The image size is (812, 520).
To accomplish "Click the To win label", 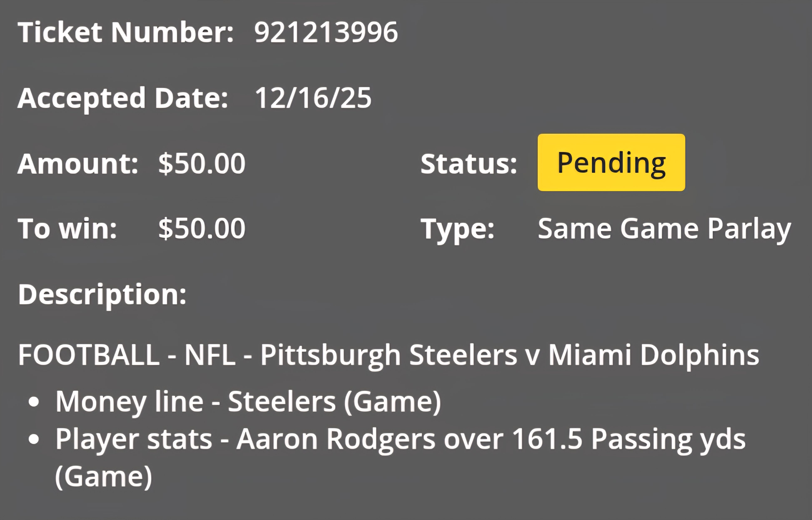I will (67, 229).
